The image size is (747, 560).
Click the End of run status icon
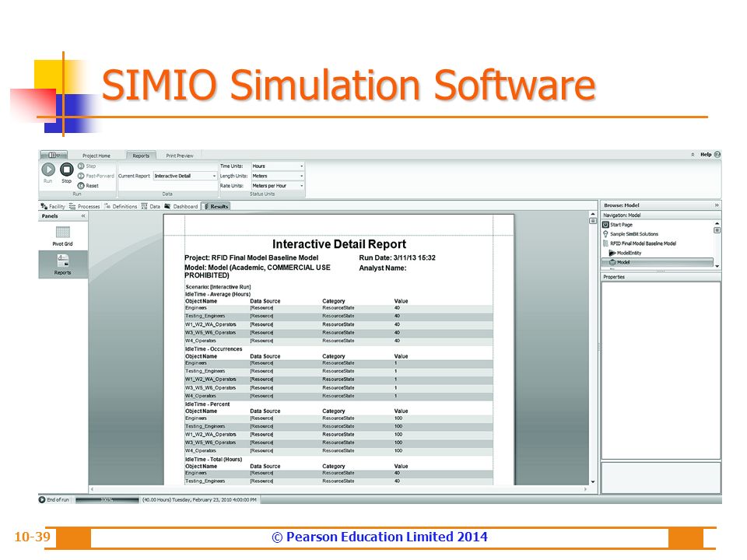click(42, 499)
